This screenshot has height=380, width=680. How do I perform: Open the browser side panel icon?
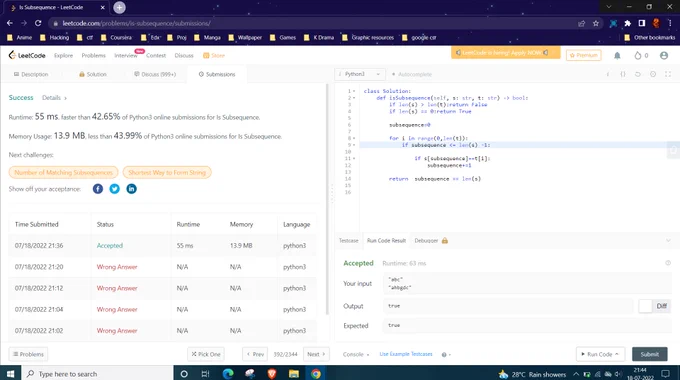pyautogui.click(x=642, y=23)
